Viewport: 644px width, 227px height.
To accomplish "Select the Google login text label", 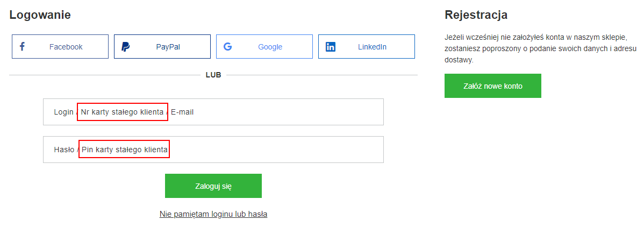I will coord(270,47).
